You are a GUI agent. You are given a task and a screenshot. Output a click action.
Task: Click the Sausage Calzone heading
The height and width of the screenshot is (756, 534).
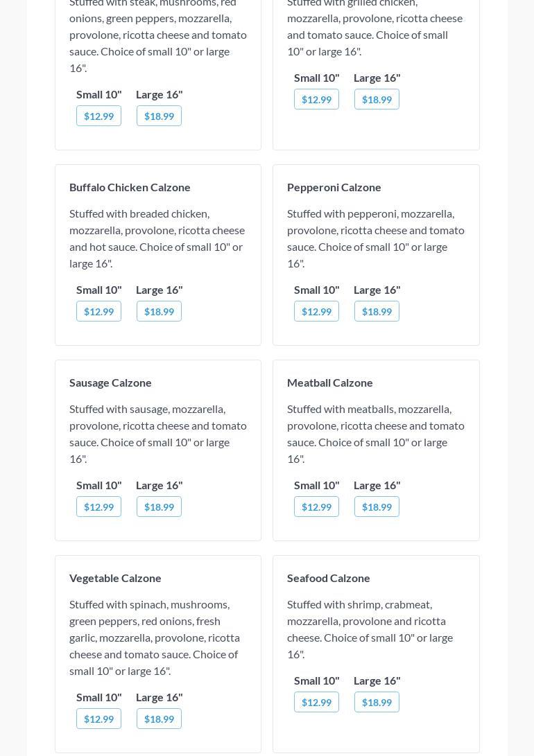[110, 383]
